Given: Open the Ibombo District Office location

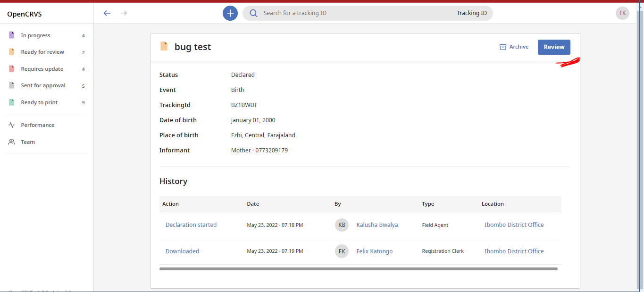Looking at the screenshot, I should pos(514,225).
